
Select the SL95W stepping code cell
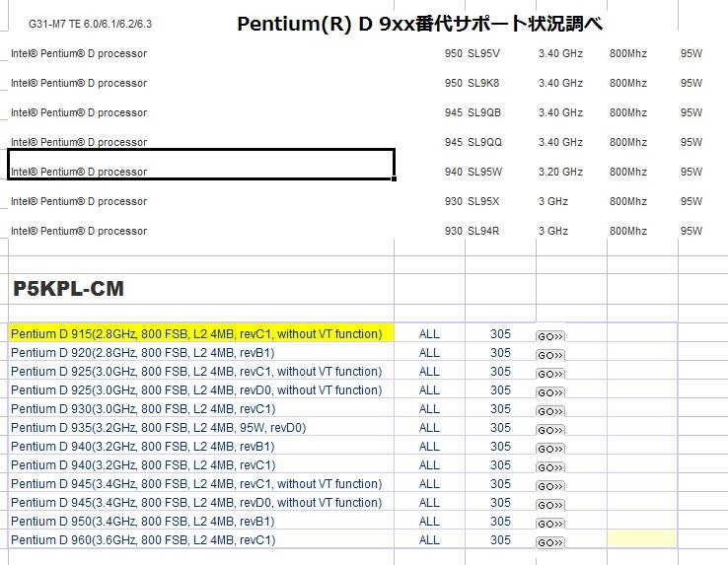(484, 172)
